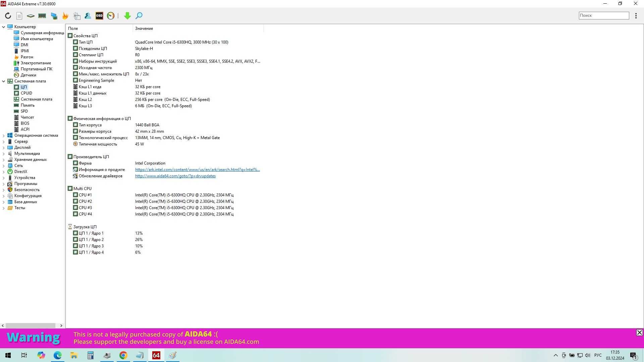Open the ark.intel.com product information link
The width and height of the screenshot is (644, 362).
coord(198,170)
